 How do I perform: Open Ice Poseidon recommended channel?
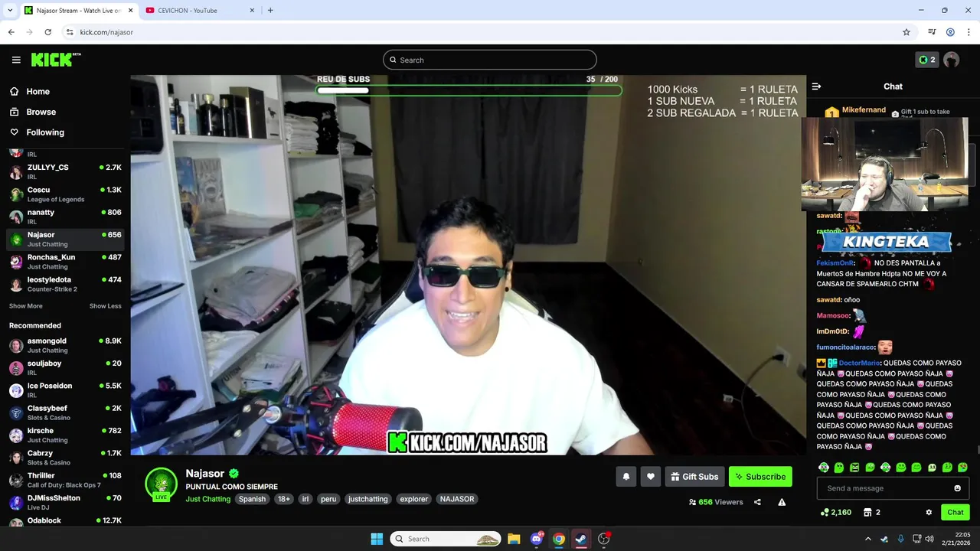pos(65,390)
